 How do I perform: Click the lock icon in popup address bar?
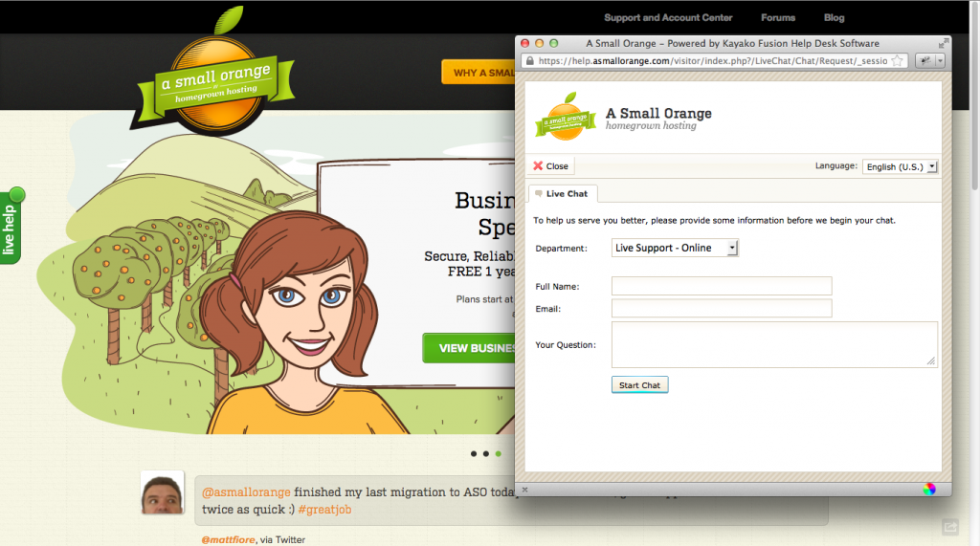click(x=530, y=60)
